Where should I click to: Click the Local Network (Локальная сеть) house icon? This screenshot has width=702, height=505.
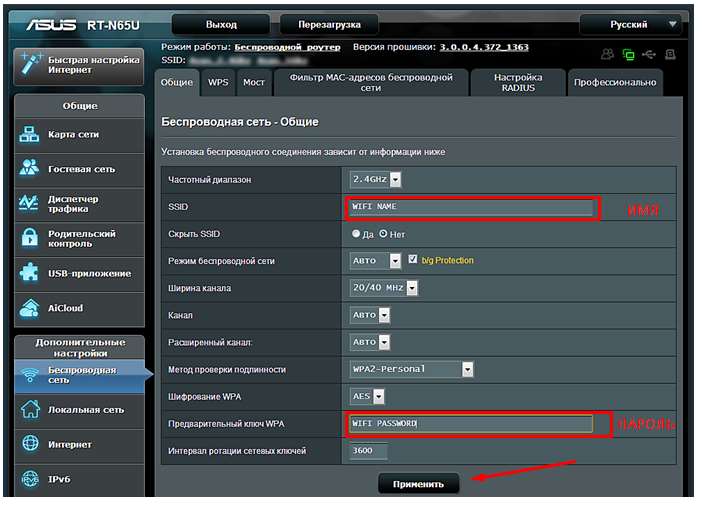point(30,409)
